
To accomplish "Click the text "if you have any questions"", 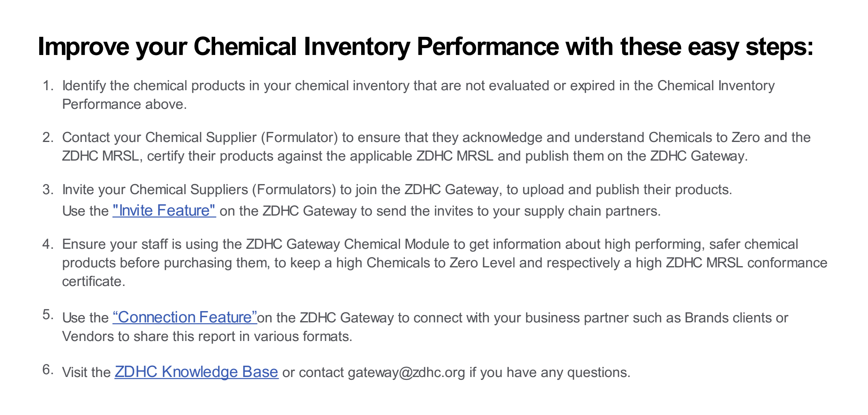I will click(x=550, y=373).
